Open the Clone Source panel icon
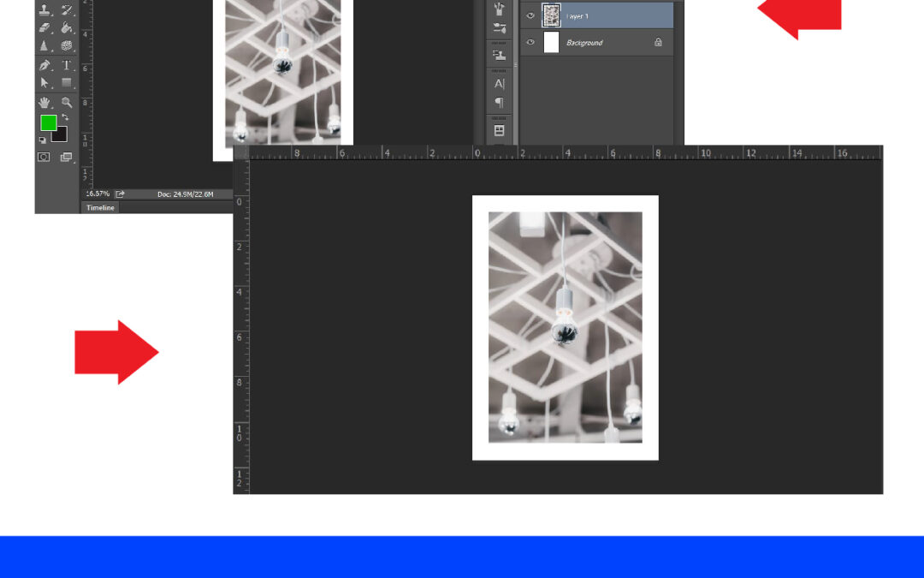This screenshot has width=924, height=578. [499, 56]
